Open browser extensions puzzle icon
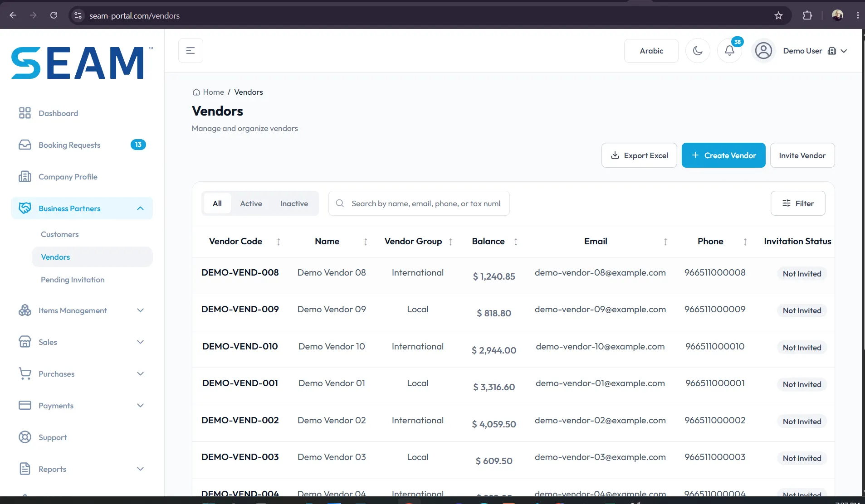The height and width of the screenshot is (504, 865). pyautogui.click(x=807, y=15)
